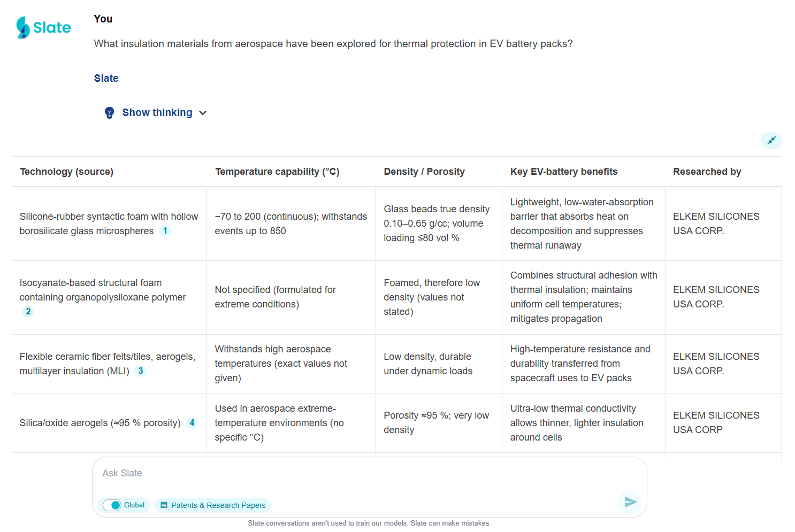Click the Slate response name label
Image resolution: width=795 pixels, height=532 pixels.
pos(106,79)
